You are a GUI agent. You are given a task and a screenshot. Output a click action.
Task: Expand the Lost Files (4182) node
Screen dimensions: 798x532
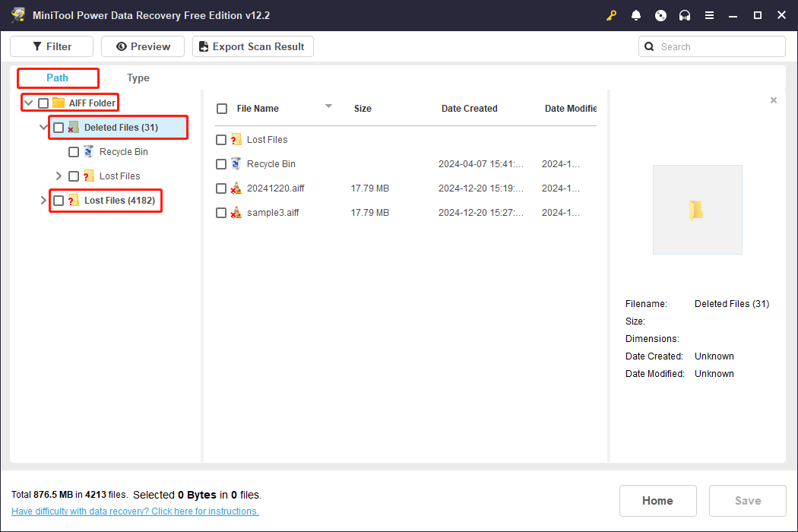[43, 201]
